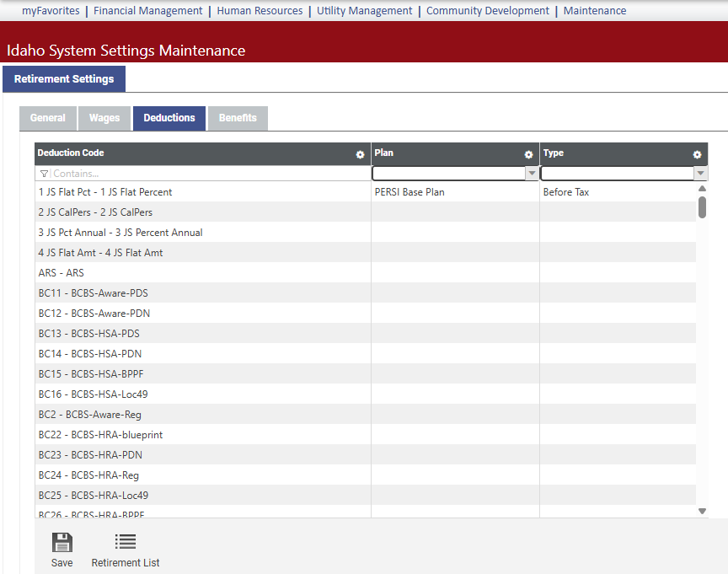Open Plan column settings gear
The width and height of the screenshot is (728, 574).
point(528,154)
